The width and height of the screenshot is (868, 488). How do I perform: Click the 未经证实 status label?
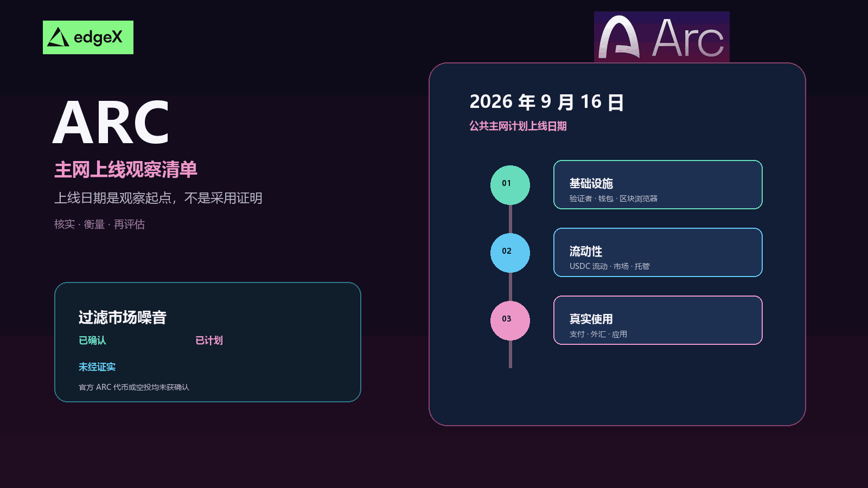tap(97, 367)
